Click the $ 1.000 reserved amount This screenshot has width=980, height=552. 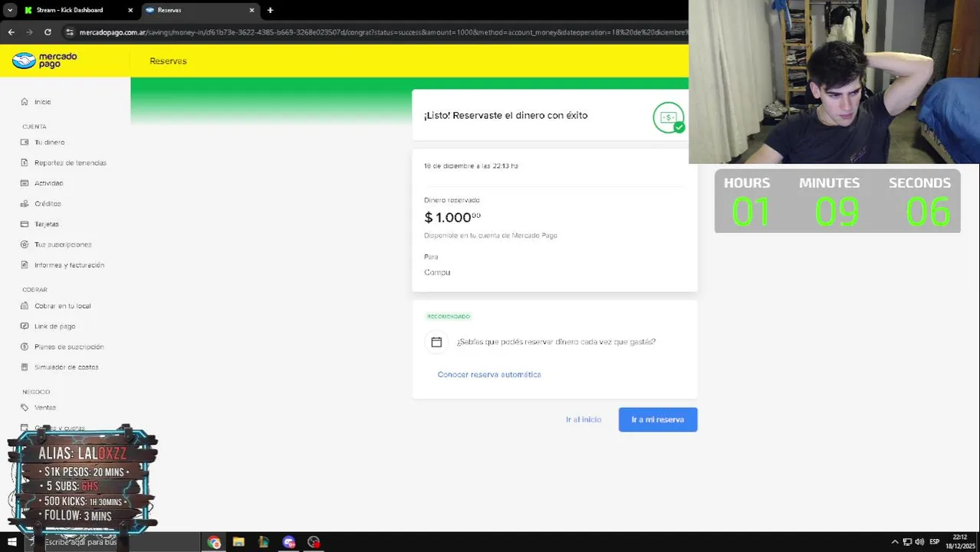[452, 218]
